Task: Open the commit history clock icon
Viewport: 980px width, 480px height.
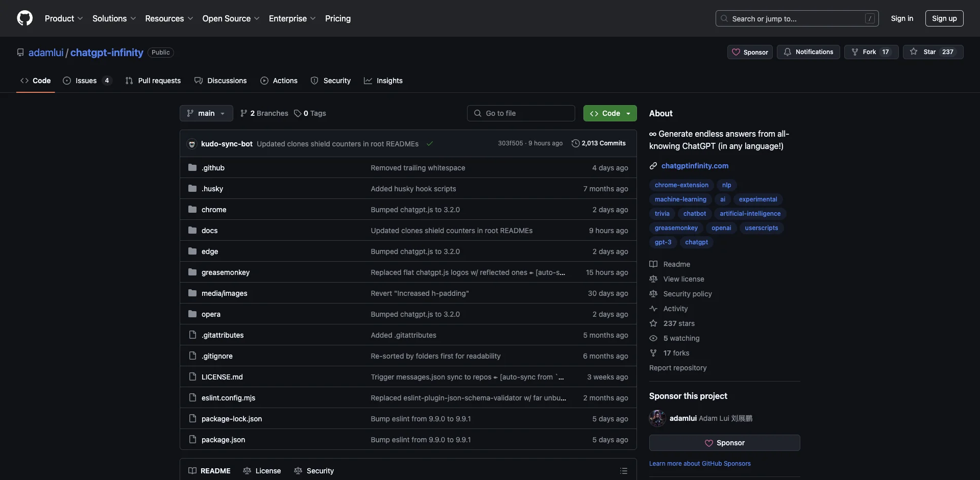Action: pyautogui.click(x=575, y=143)
